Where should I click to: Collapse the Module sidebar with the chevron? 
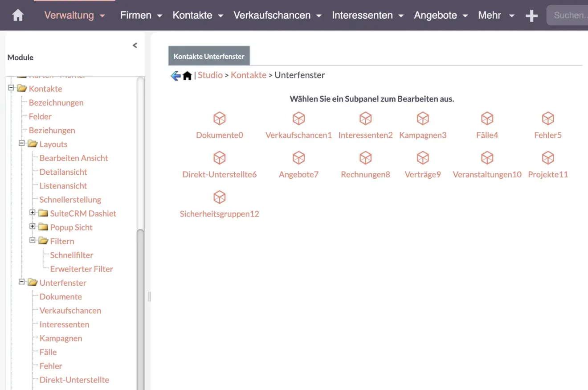[x=135, y=45]
